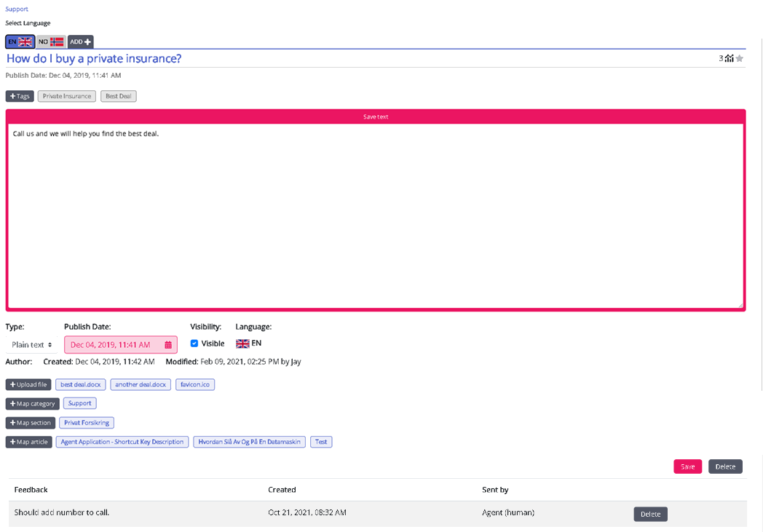The height and width of the screenshot is (532, 763).
Task: Click the Private Insurance tag
Action: (x=67, y=96)
